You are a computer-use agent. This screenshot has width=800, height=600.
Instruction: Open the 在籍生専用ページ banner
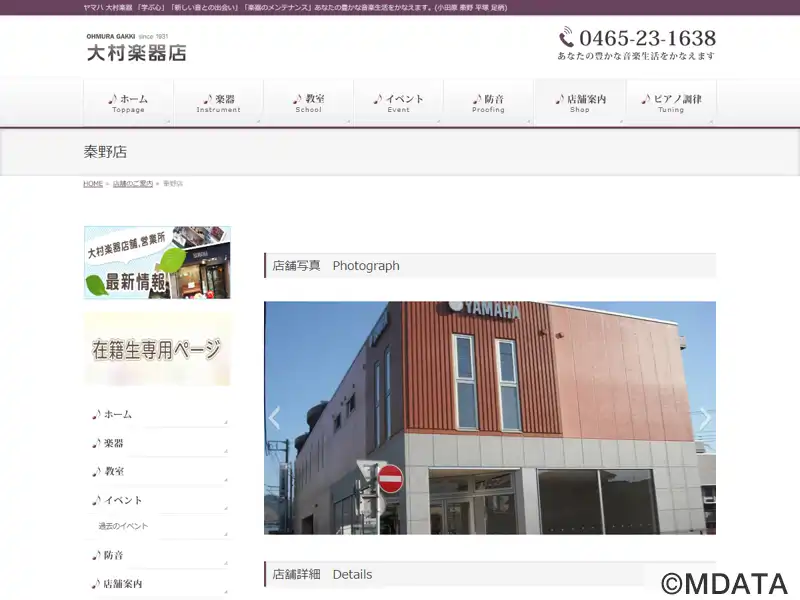157,349
